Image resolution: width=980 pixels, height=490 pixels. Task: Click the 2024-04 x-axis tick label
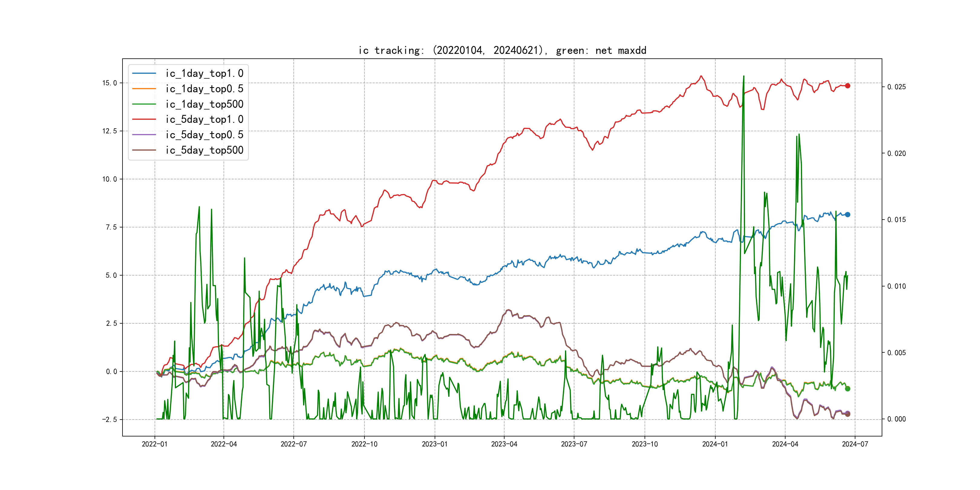[785, 444]
